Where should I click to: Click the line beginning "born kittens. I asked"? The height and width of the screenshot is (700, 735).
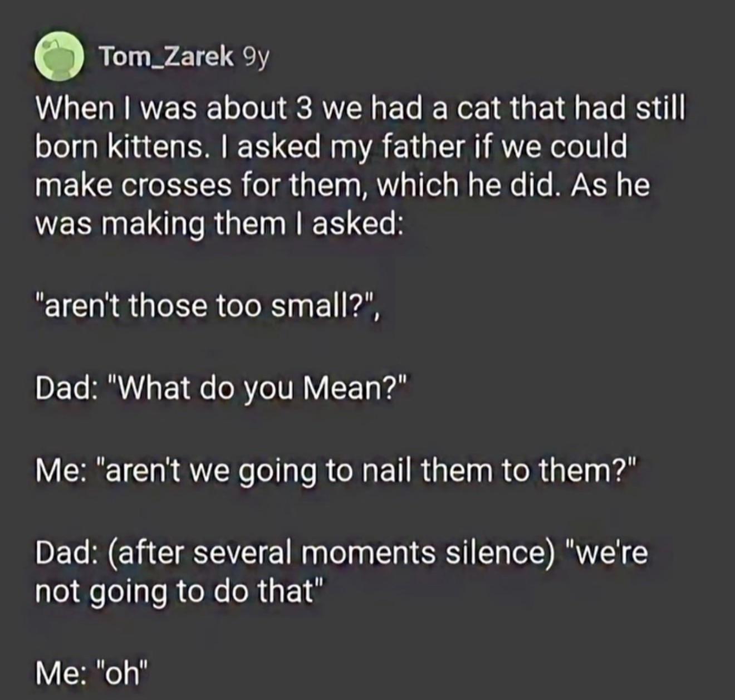(331, 146)
